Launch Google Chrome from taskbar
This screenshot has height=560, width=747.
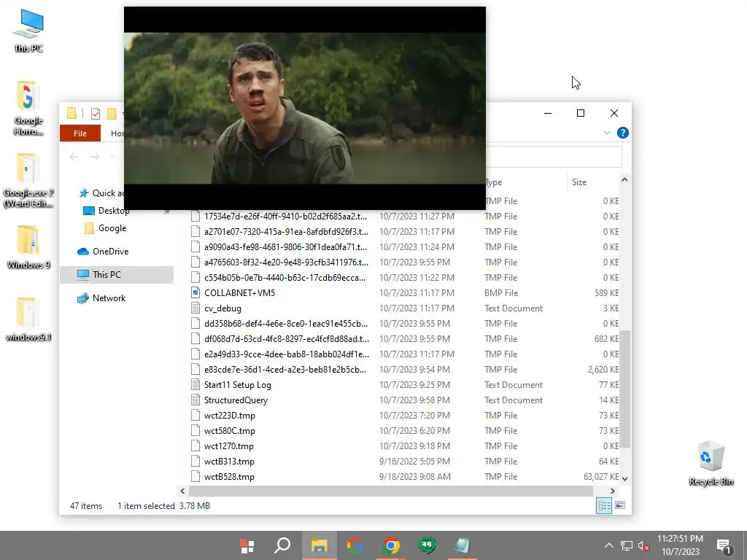click(391, 545)
